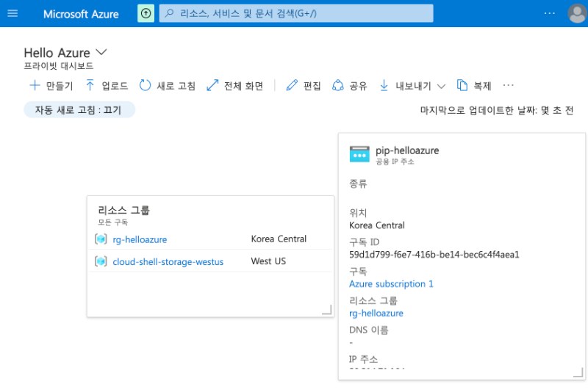Click the DNS 이름 label
The width and height of the screenshot is (588, 392).
coord(369,330)
